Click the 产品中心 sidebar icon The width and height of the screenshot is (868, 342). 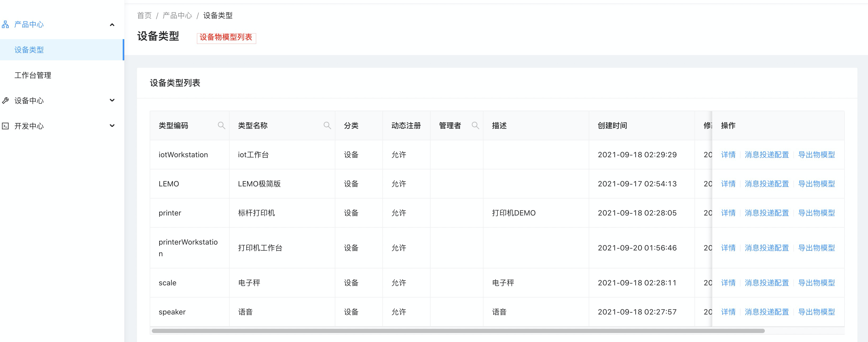coord(5,24)
